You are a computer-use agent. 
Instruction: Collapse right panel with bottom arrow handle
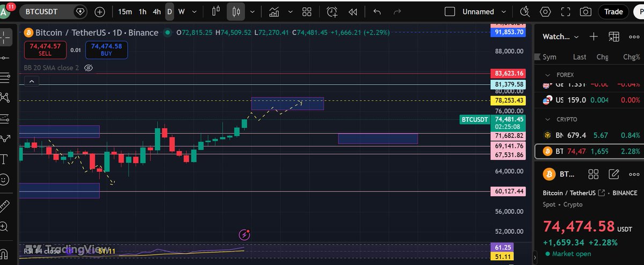[x=534, y=257]
